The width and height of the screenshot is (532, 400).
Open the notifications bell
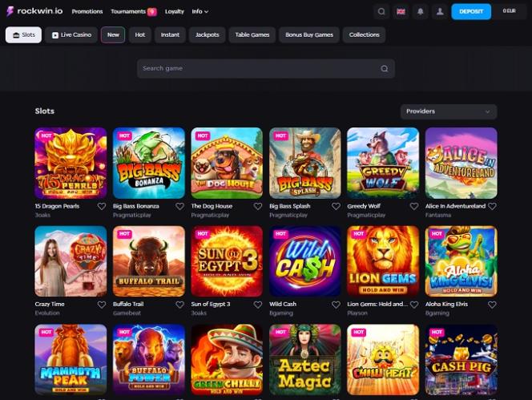click(x=421, y=11)
